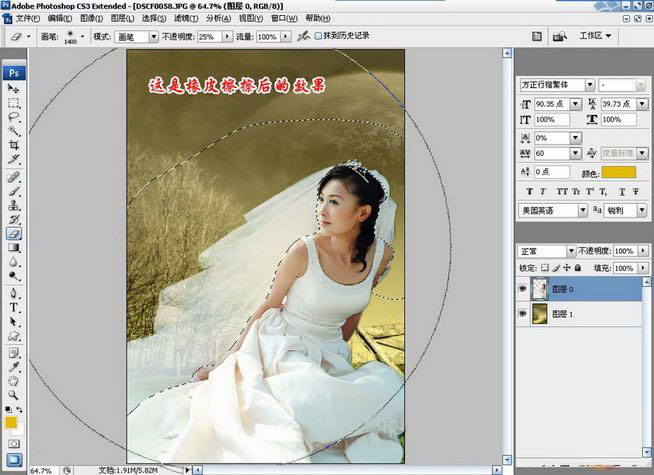Open the 图层 menu in menu bar
654x475 pixels.
tap(121, 18)
